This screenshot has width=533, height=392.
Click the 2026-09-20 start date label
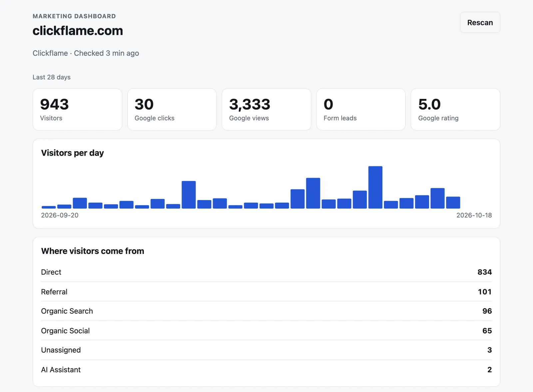pyautogui.click(x=60, y=215)
